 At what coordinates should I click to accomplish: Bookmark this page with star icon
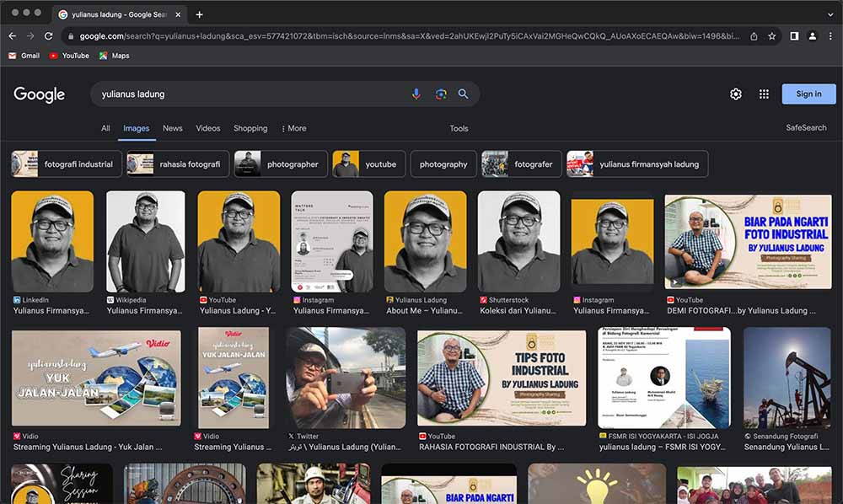pyautogui.click(x=771, y=36)
